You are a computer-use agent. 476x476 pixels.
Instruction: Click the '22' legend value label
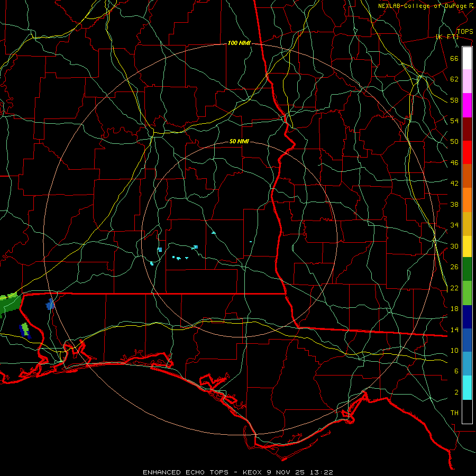[x=454, y=288]
